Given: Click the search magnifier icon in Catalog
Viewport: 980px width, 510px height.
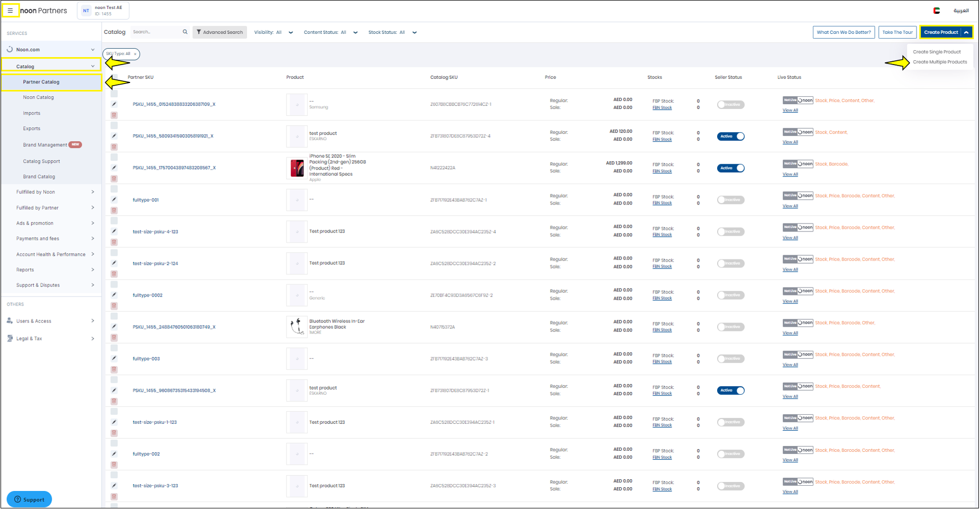Looking at the screenshot, I should pos(185,32).
